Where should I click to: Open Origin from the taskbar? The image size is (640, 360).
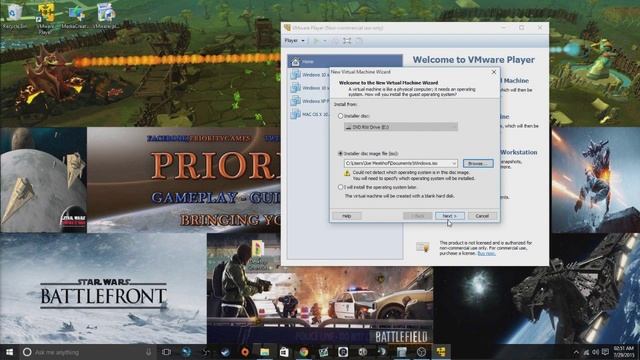coord(244,352)
